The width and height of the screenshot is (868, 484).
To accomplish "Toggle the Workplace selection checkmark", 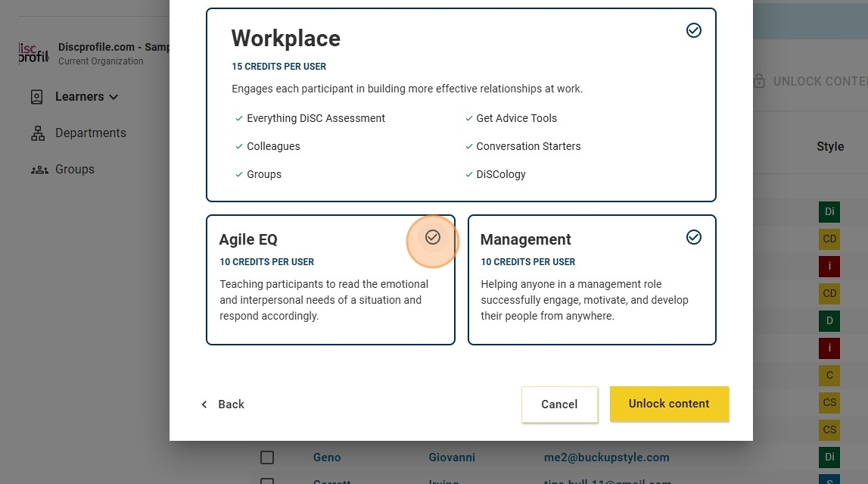I will (694, 30).
